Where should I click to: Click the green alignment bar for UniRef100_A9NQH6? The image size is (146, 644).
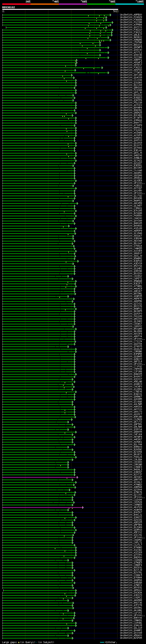pyautogui.click(x=56, y=40)
